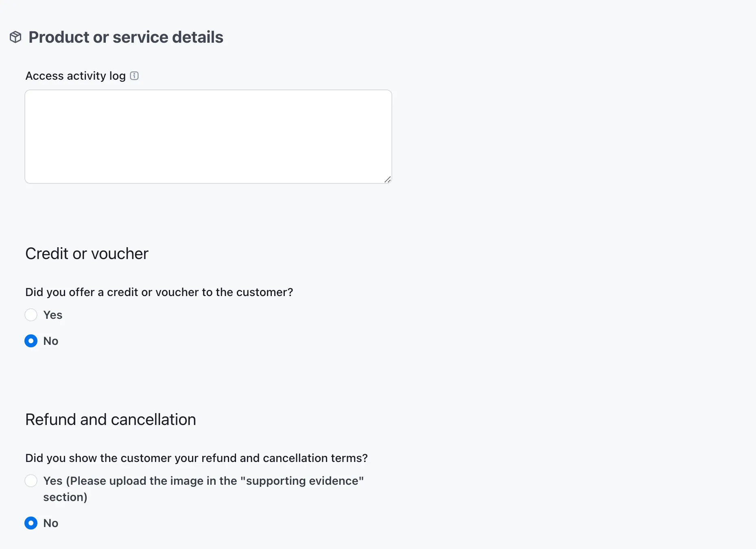The image size is (756, 549).
Task: Click the refund and cancellation terms question text
Action: pyautogui.click(x=197, y=458)
